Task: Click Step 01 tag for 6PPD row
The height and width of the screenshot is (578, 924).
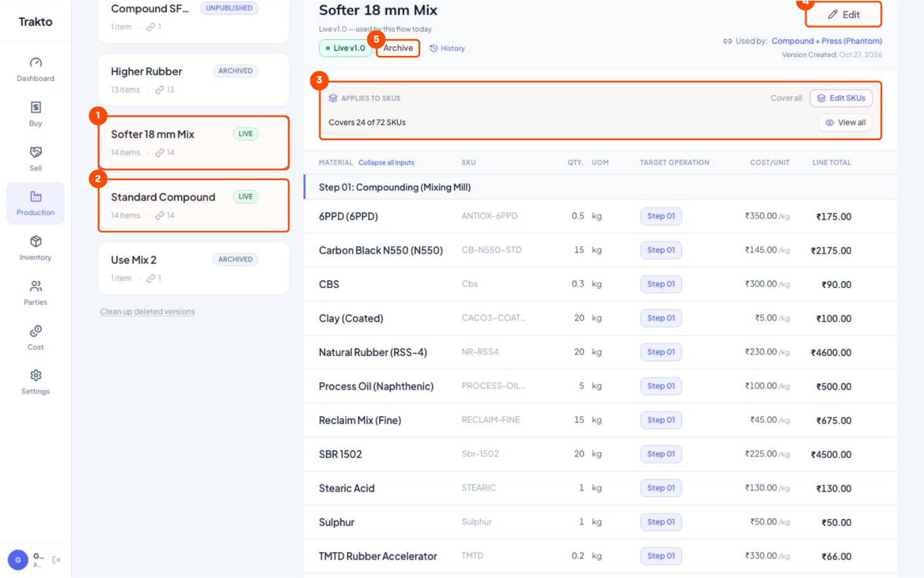Action: (661, 216)
